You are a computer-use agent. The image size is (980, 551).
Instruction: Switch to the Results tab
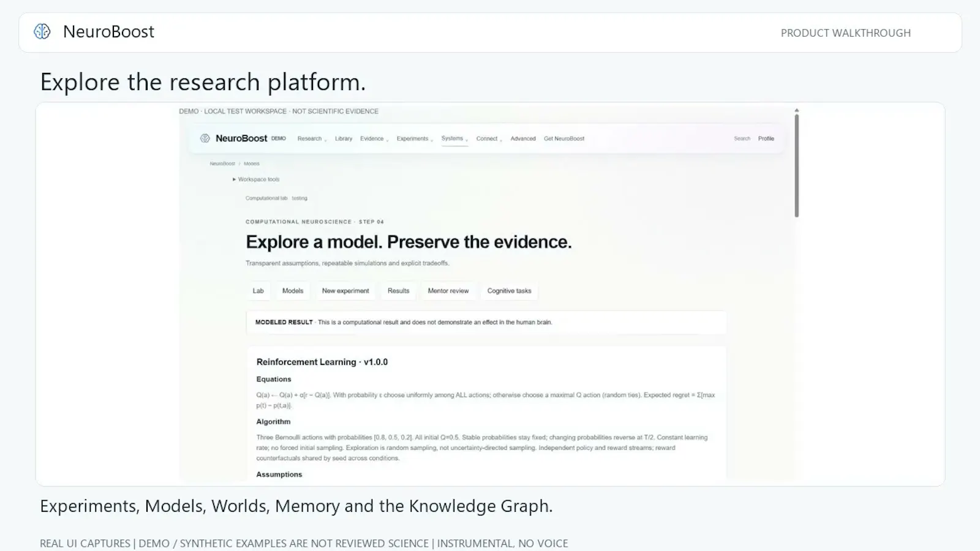(398, 291)
